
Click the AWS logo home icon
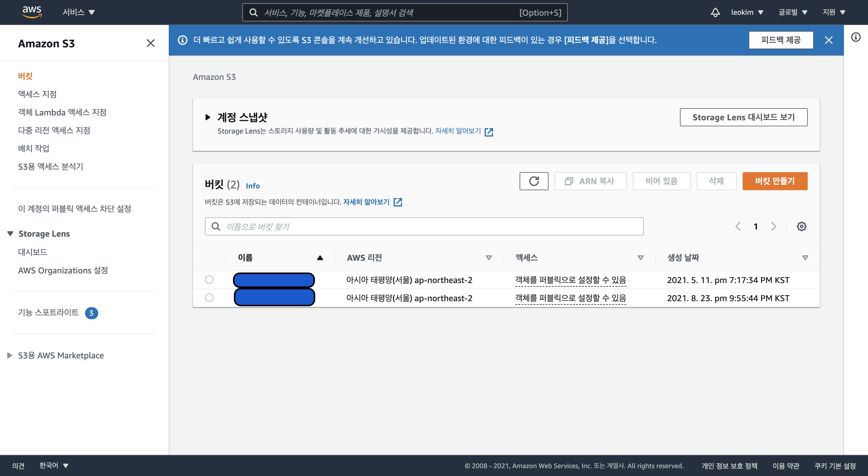click(x=32, y=12)
